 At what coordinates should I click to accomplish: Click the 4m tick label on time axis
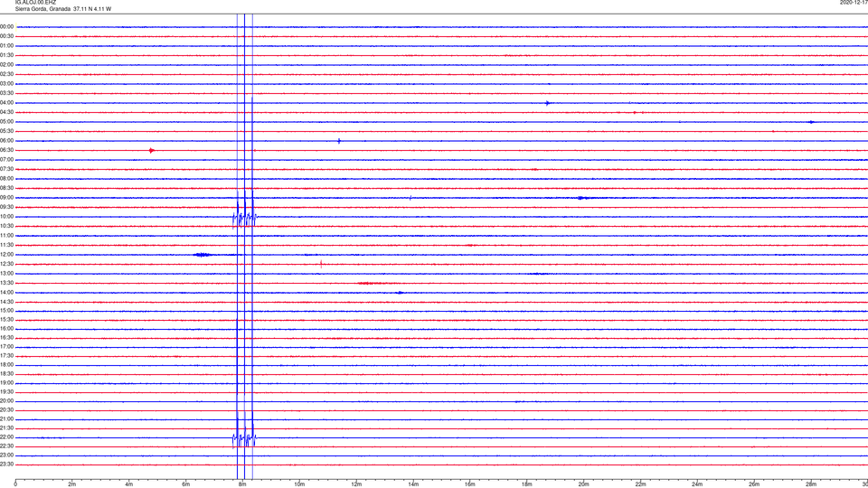(129, 484)
